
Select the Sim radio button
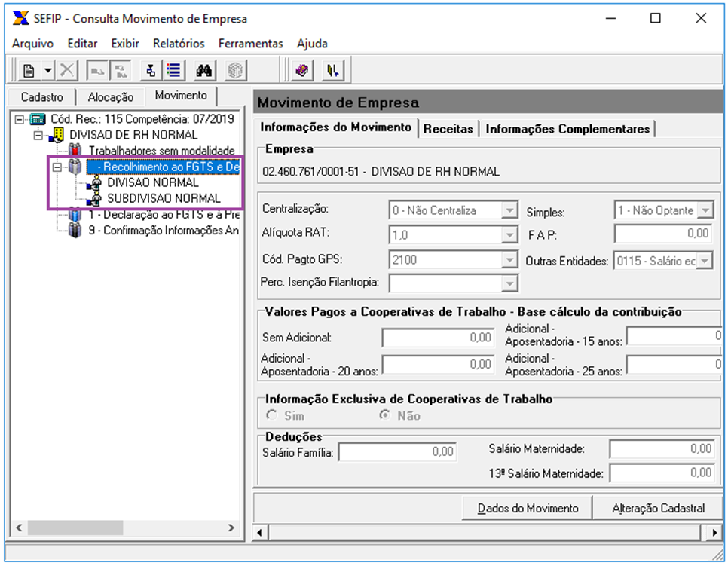(271, 415)
